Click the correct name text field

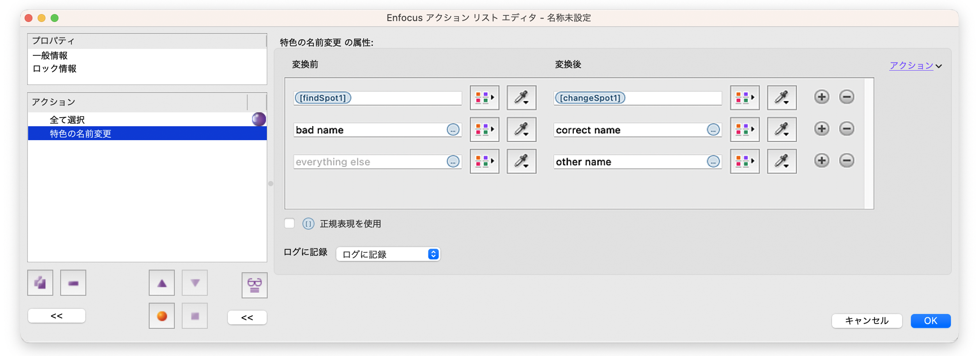click(637, 130)
